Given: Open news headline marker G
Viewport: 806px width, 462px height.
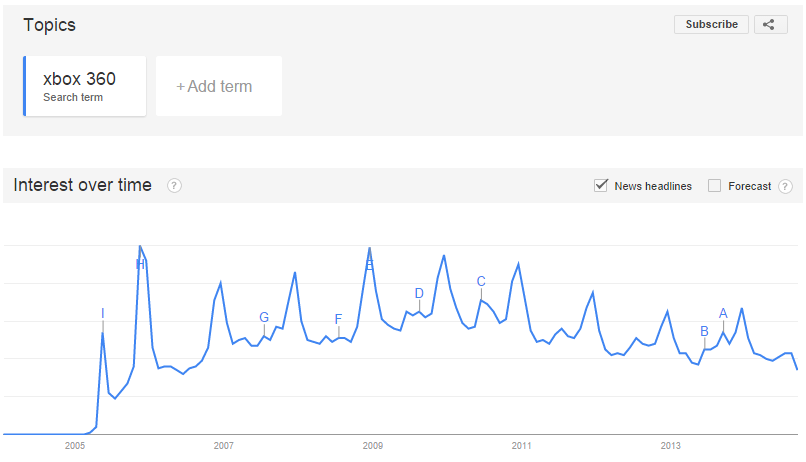Looking at the screenshot, I should pyautogui.click(x=264, y=317).
